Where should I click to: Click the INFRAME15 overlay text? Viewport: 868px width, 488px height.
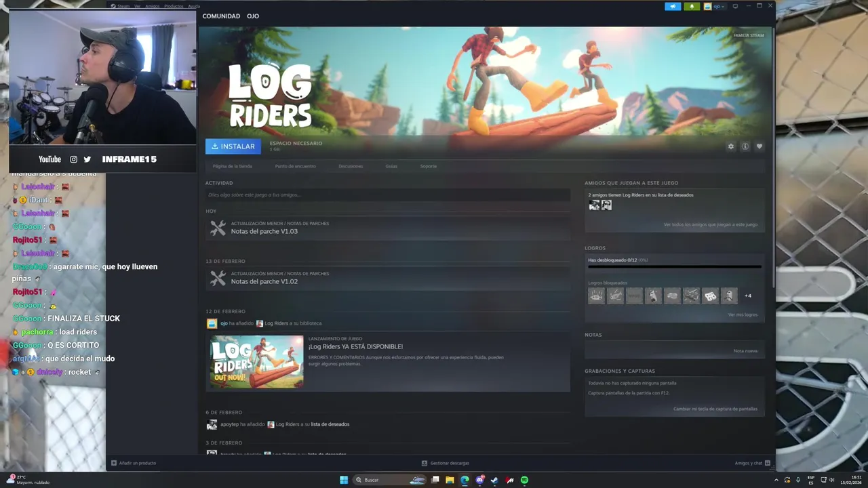(130, 159)
